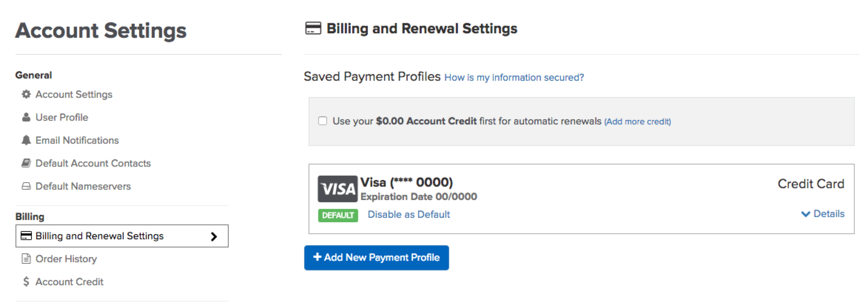Enable using Account Credit first checkbox
Viewport: 868px width, 303px height.
tap(323, 121)
